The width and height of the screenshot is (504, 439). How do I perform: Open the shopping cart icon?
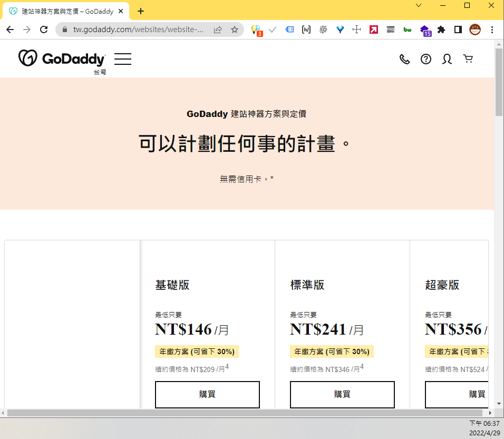coord(468,58)
